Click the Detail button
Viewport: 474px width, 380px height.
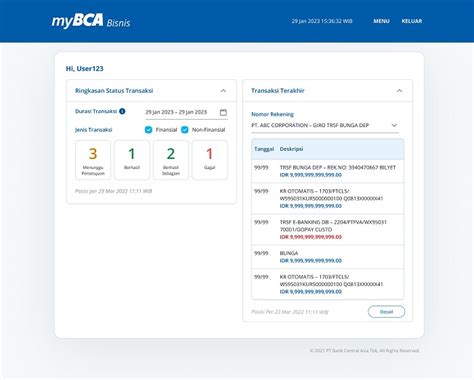(x=386, y=312)
